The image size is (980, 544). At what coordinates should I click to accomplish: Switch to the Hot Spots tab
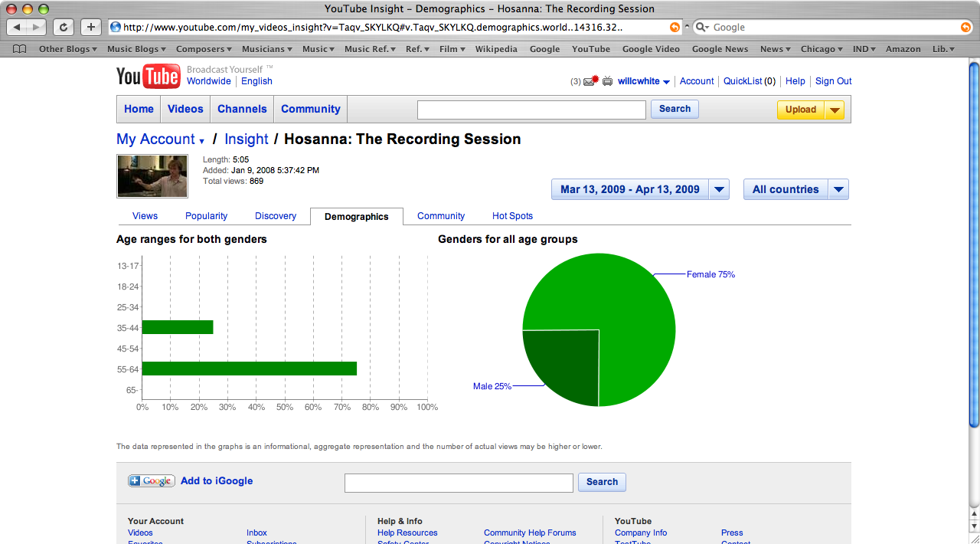[x=512, y=216]
